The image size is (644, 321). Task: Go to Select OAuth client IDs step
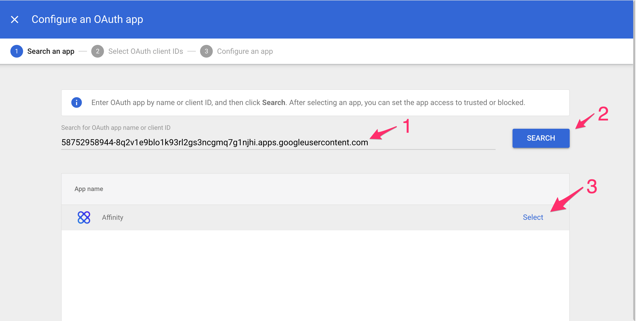coord(145,51)
